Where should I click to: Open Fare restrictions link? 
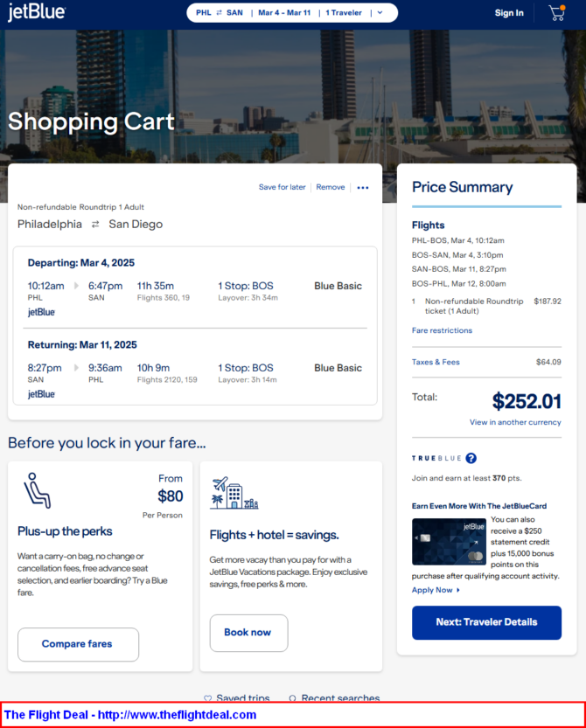[442, 330]
